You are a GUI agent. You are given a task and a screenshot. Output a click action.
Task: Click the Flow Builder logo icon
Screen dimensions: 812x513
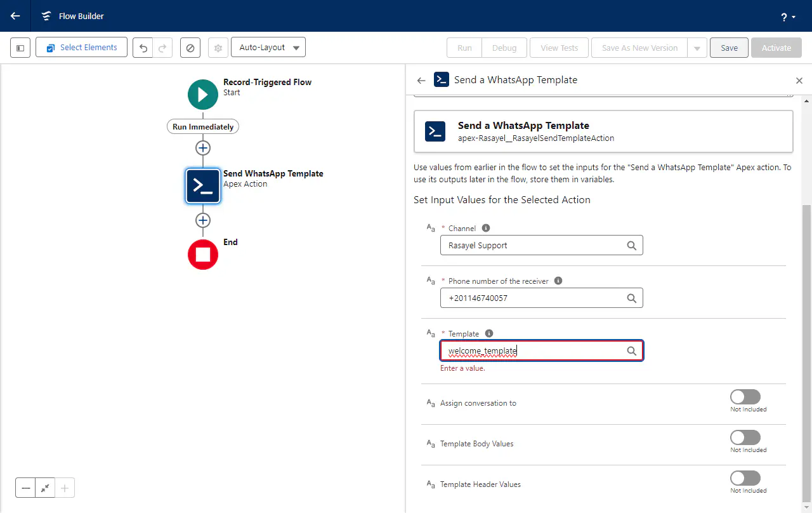point(46,16)
